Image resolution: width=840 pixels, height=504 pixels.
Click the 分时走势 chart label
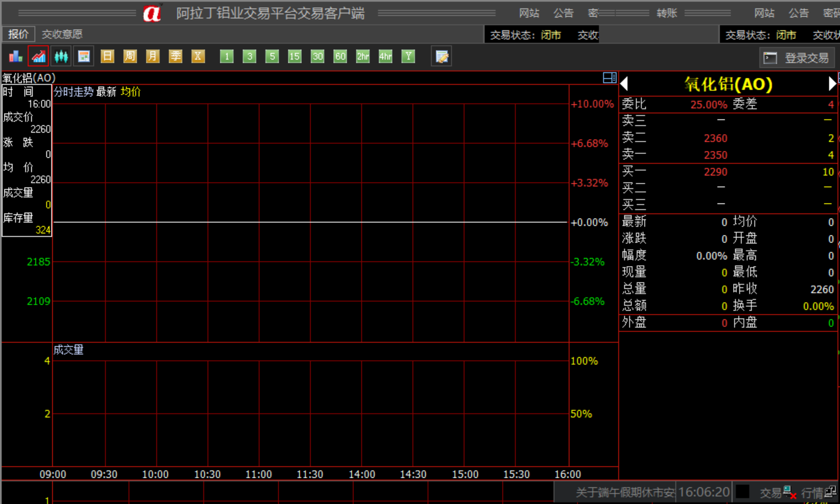coord(73,92)
